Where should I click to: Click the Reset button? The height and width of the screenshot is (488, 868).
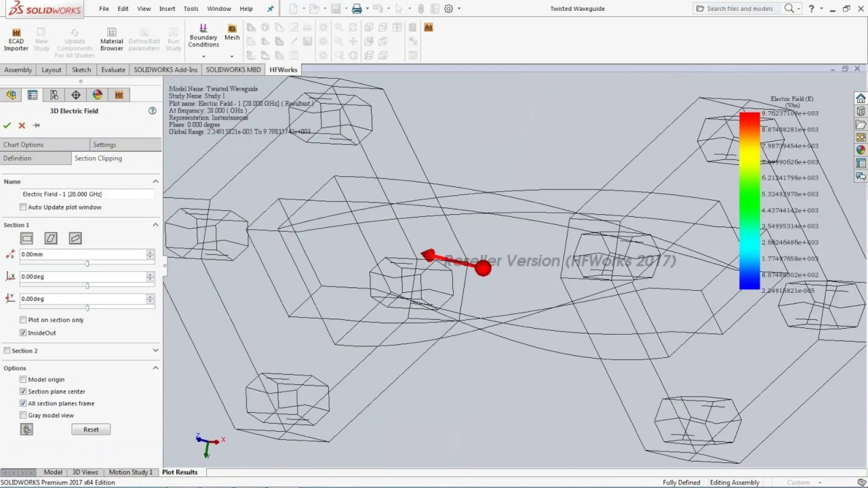coord(91,429)
